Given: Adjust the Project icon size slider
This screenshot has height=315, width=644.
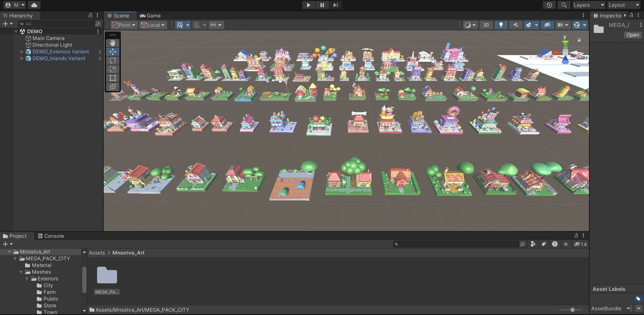Looking at the screenshot, I should 572,310.
